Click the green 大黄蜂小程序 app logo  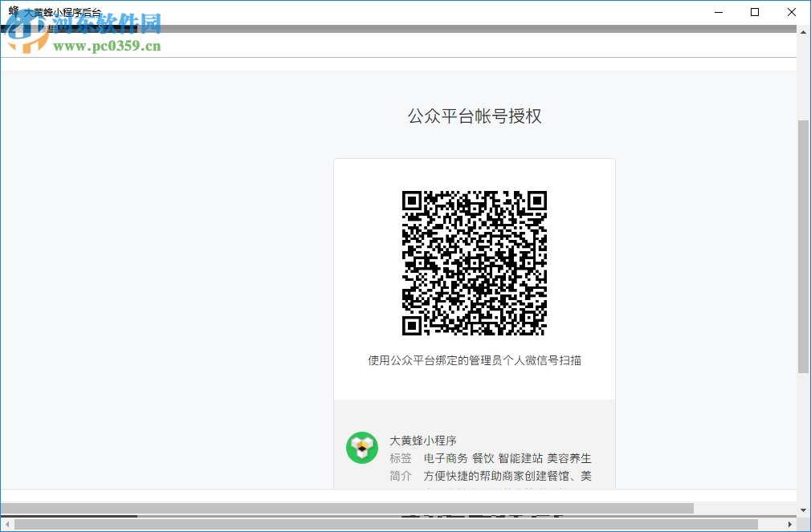pyautogui.click(x=362, y=449)
